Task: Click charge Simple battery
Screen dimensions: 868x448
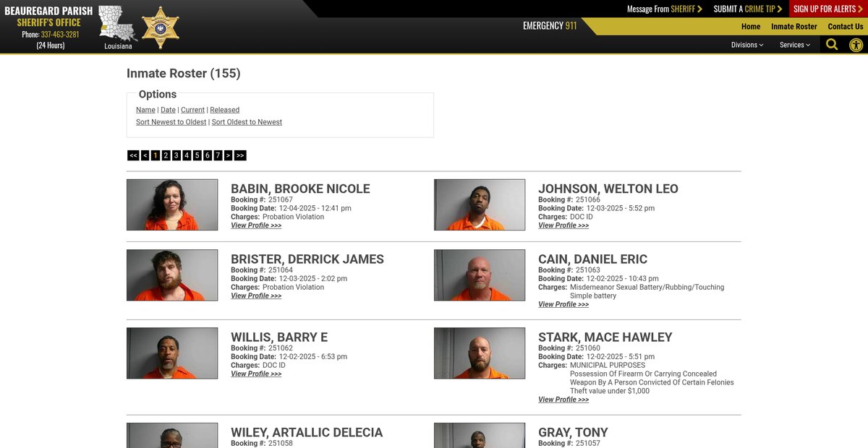Action: (593, 296)
